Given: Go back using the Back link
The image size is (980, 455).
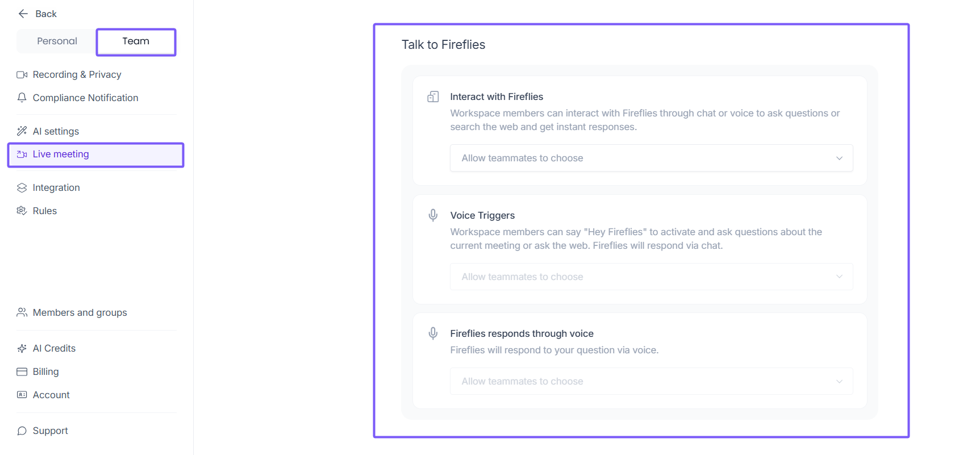Looking at the screenshot, I should 45,14.
